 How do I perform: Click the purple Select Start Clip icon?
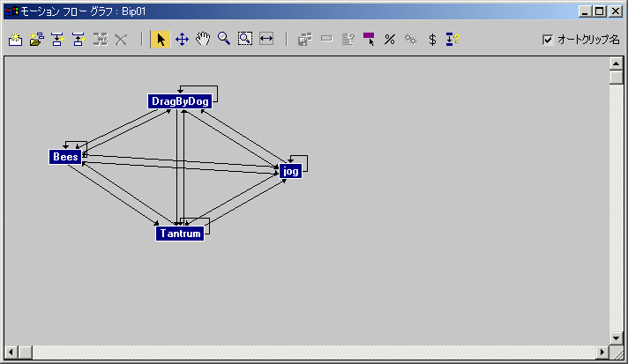(x=369, y=39)
